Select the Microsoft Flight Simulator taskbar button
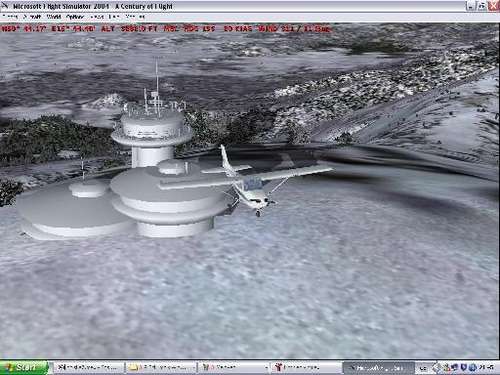 click(378, 367)
